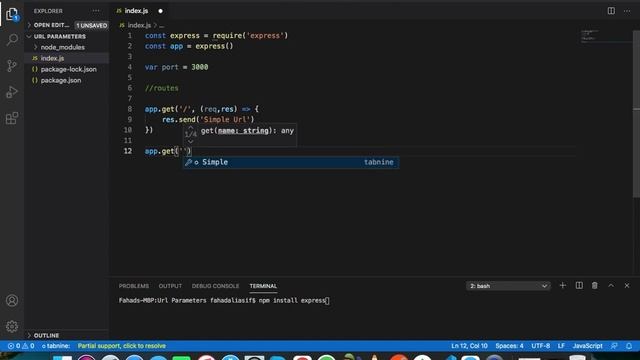This screenshot has height=360, width=640.
Task: Click the 1 UNSAVED badge
Action: pyautogui.click(x=91, y=25)
